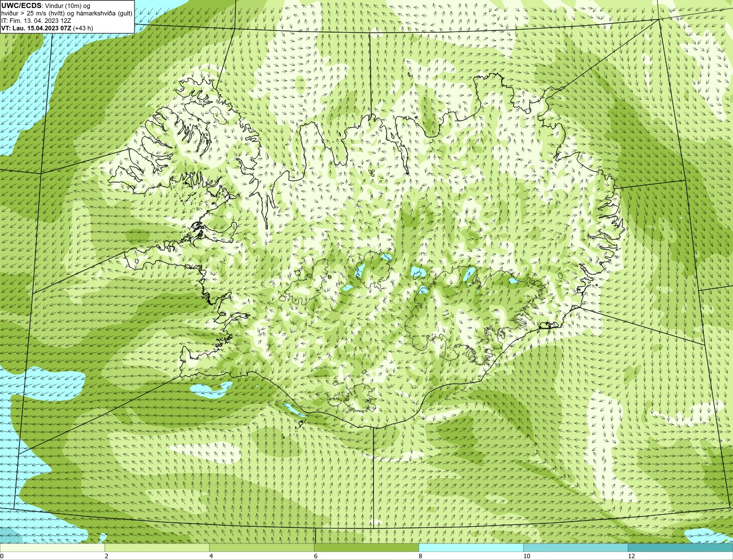Click the "VT: Lau. 15.04.2023 07Z (+43 h)" line
Screen dimensions: 733x560
(x=47, y=28)
